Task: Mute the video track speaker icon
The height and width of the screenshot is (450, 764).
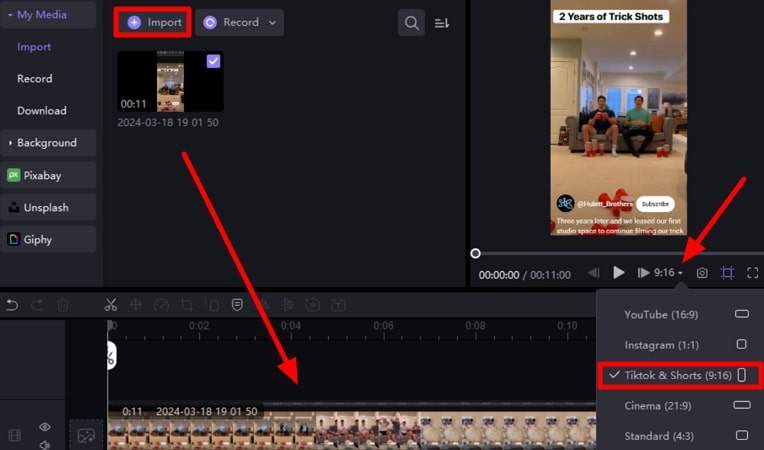Action: point(45,444)
